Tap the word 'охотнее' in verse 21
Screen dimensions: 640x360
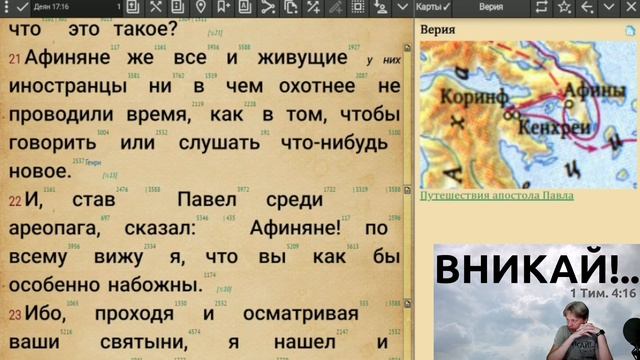(317, 86)
